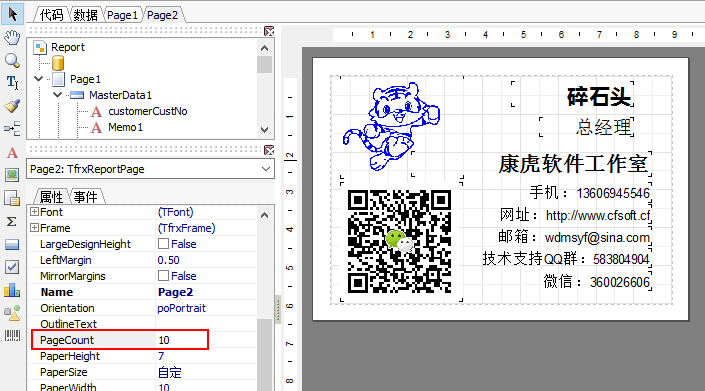Click property list scroll up arrow

pos(264,215)
